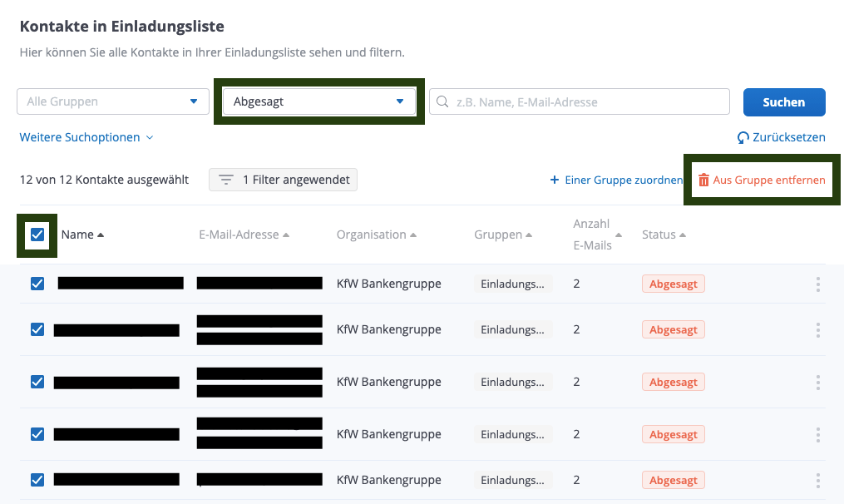Click the filter lines icon
This screenshot has width=844, height=504.
tap(226, 180)
